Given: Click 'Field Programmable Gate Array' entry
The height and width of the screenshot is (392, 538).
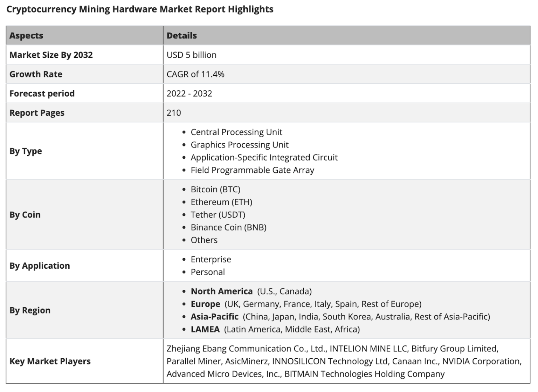Looking at the screenshot, I should point(253,170).
